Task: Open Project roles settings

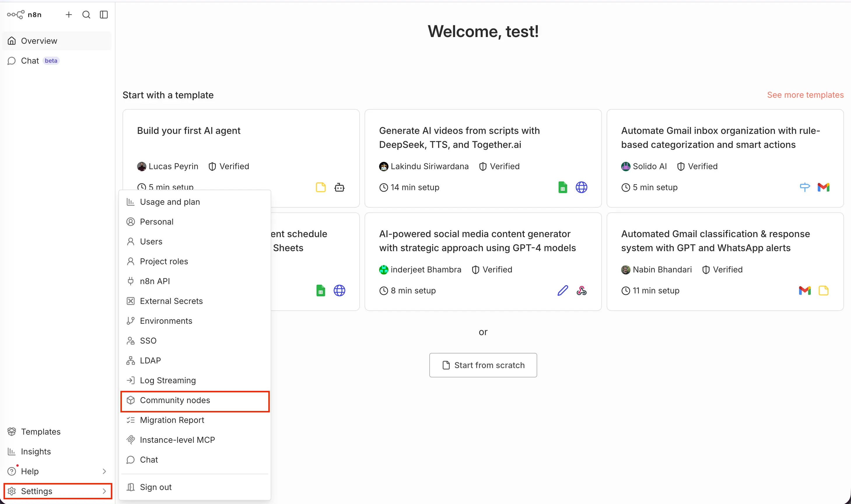Action: coord(195,262)
